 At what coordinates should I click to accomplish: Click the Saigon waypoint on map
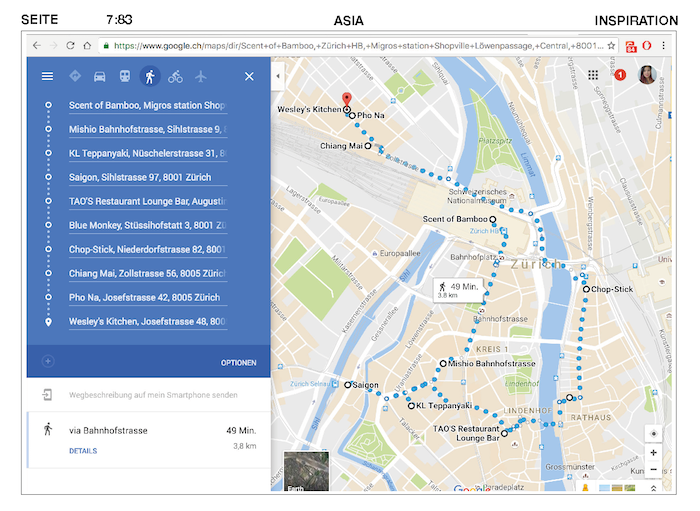pyautogui.click(x=348, y=385)
